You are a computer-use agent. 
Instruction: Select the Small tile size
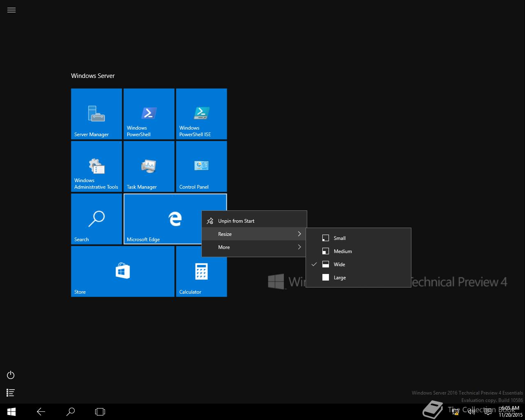(339, 238)
